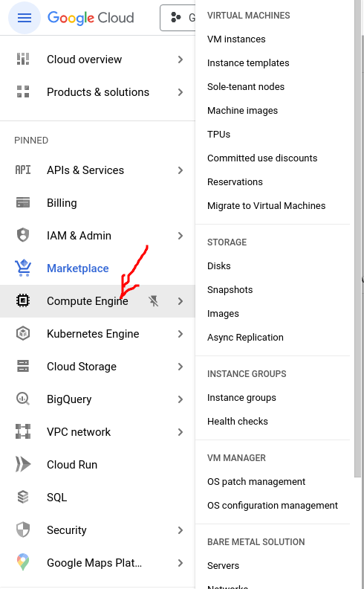
Task: Select Committed use discounts
Action: pos(262,158)
